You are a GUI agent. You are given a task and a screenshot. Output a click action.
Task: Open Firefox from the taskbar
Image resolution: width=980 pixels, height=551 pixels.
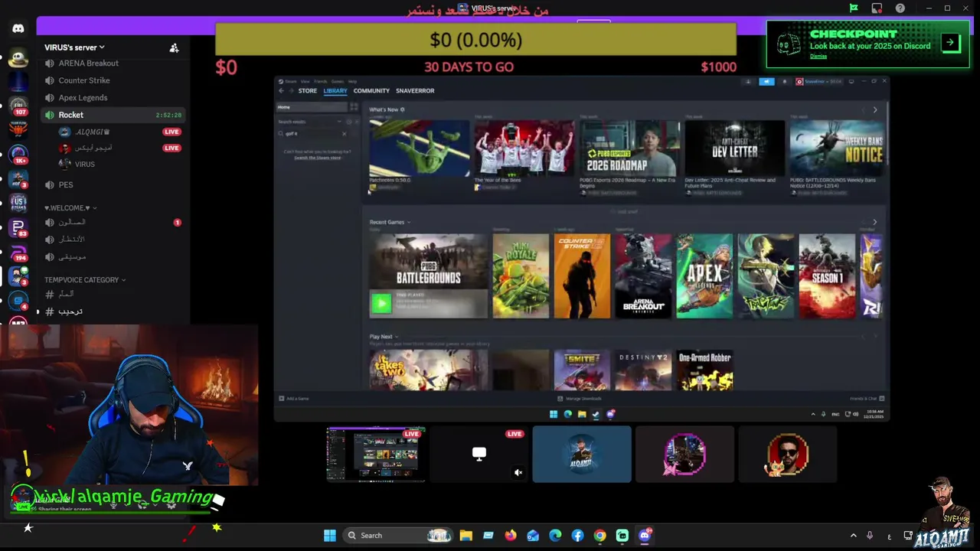(x=511, y=536)
